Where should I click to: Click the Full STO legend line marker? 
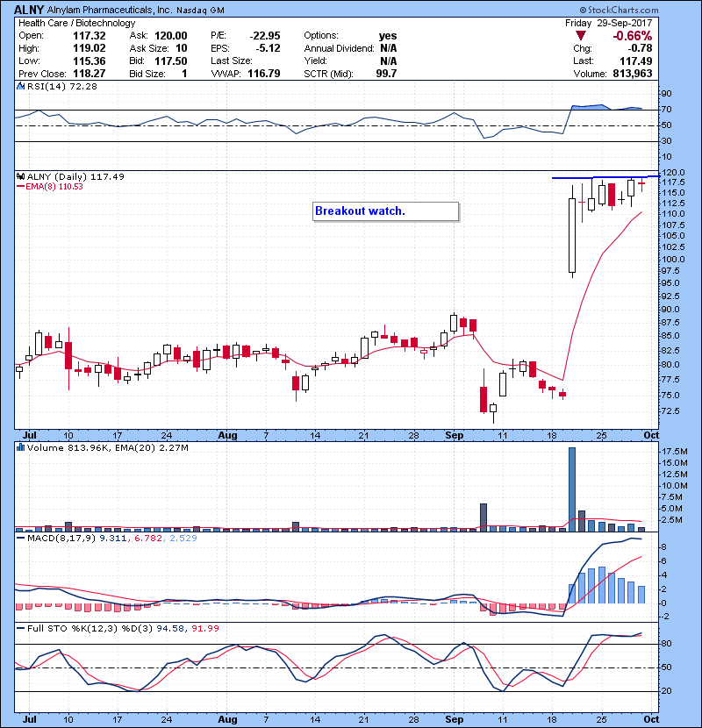pyautogui.click(x=20, y=628)
